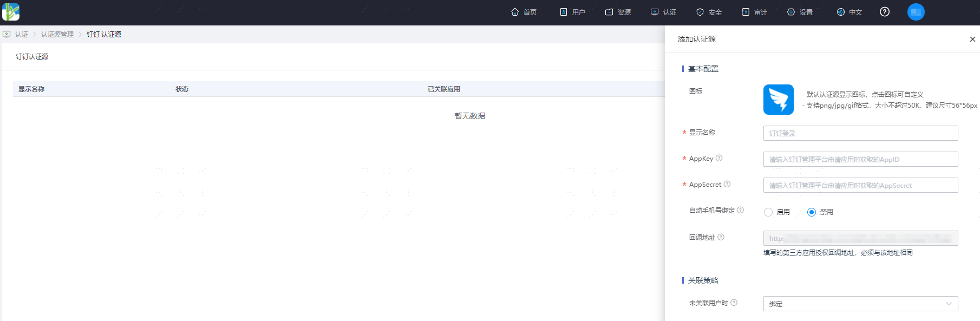Click the user icon beside 用户

(x=564, y=12)
